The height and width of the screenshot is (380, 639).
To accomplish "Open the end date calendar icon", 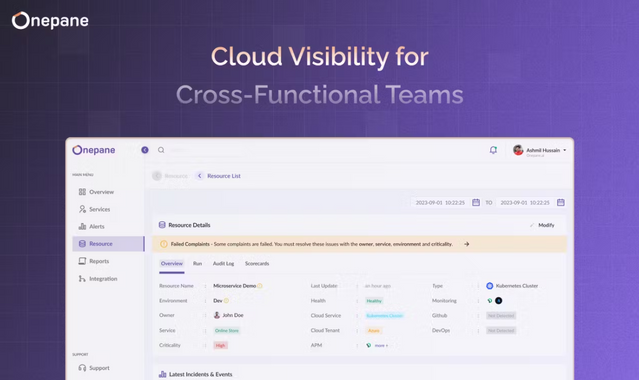I will point(561,202).
